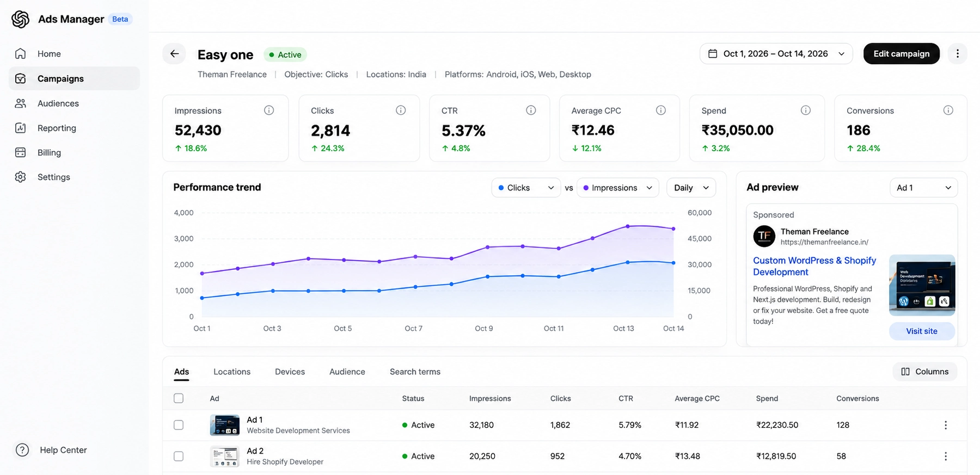Click the Impressions column header
Screen dimensions: 980x475
[x=490, y=398]
